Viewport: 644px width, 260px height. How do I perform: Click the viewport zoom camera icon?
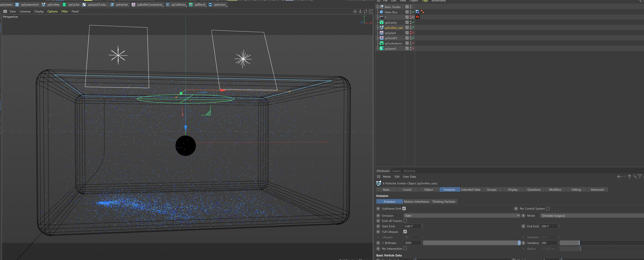click(x=360, y=11)
